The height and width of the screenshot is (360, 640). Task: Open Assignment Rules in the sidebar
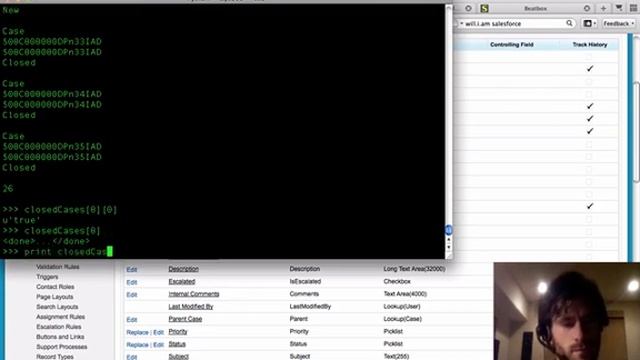pyautogui.click(x=60, y=317)
